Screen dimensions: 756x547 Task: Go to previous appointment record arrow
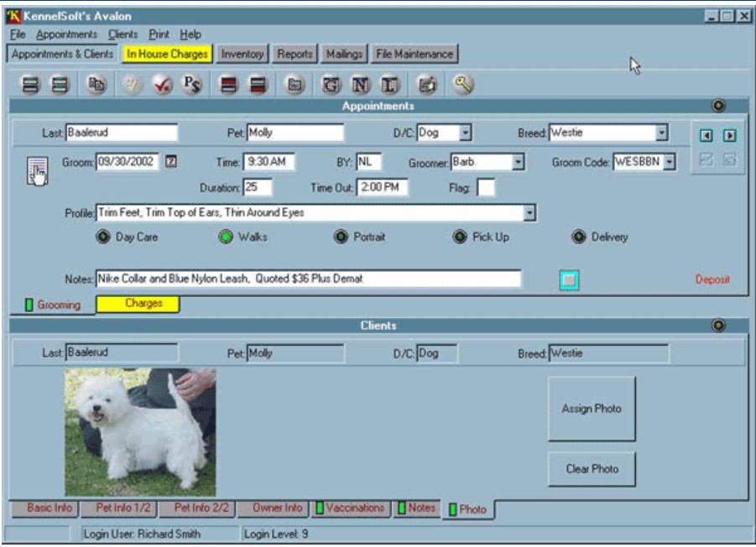(x=706, y=135)
